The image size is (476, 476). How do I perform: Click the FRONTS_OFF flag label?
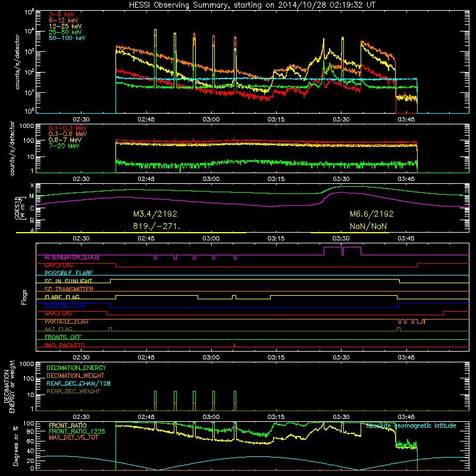pyautogui.click(x=63, y=337)
